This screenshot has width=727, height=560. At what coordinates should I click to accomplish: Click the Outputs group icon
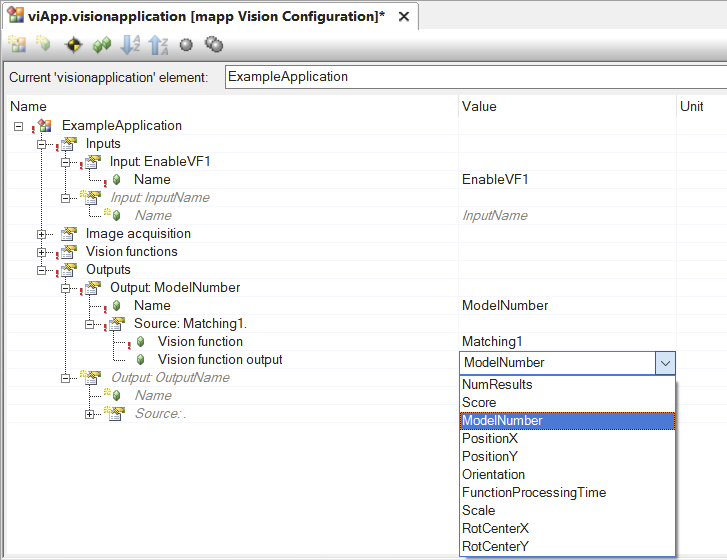click(x=69, y=270)
